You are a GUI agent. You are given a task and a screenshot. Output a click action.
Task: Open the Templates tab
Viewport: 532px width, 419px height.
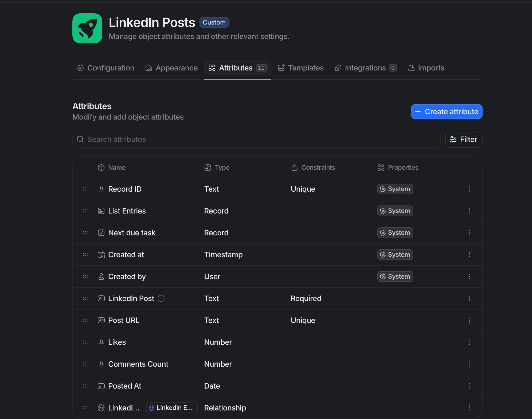[301, 68]
